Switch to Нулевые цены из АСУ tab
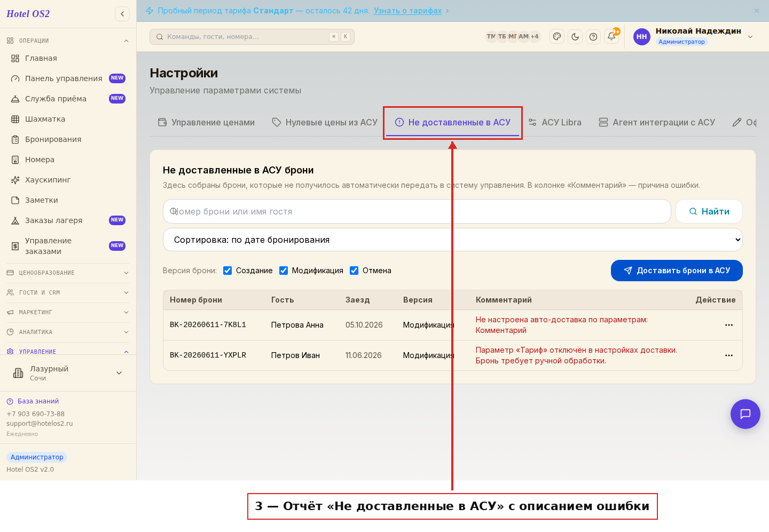 (x=325, y=122)
